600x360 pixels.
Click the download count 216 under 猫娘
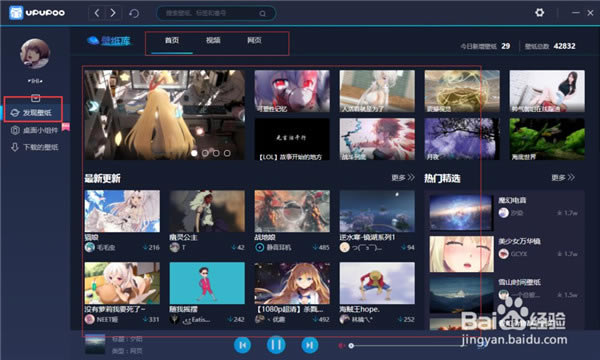tap(151, 248)
